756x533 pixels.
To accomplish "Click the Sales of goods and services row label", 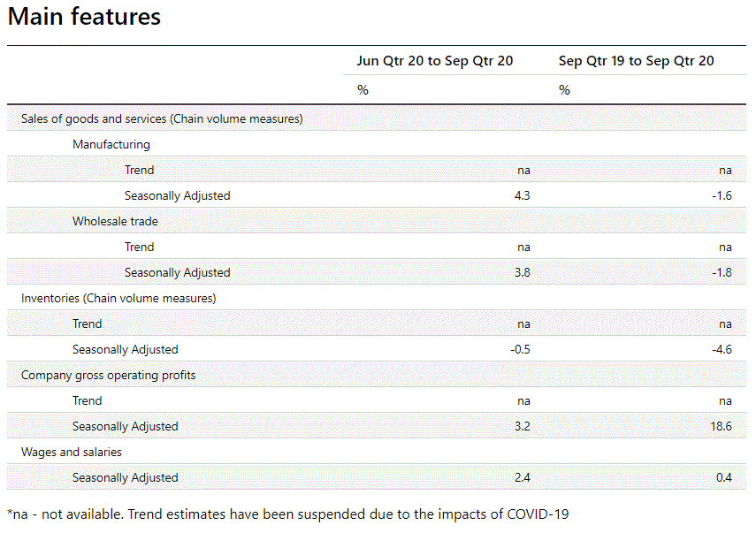I will 162,118.
